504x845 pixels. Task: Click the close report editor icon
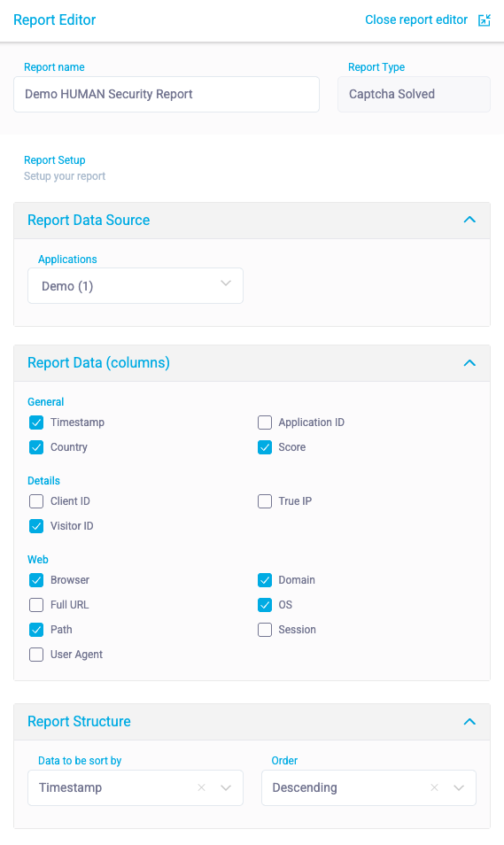pyautogui.click(x=484, y=20)
